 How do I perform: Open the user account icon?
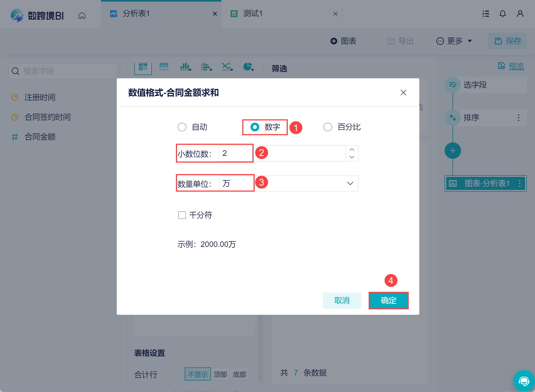coord(520,14)
